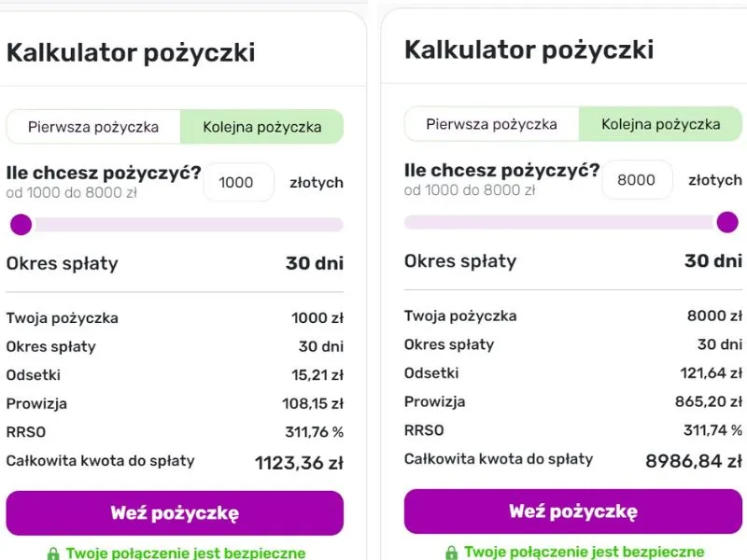Select the amount field showing 1000

[x=238, y=182]
